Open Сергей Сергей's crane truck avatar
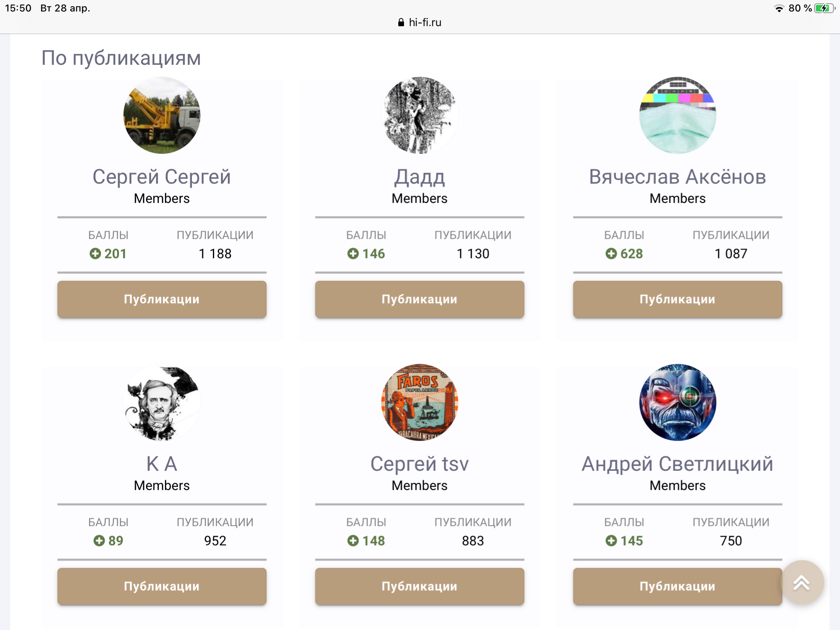 (x=162, y=115)
